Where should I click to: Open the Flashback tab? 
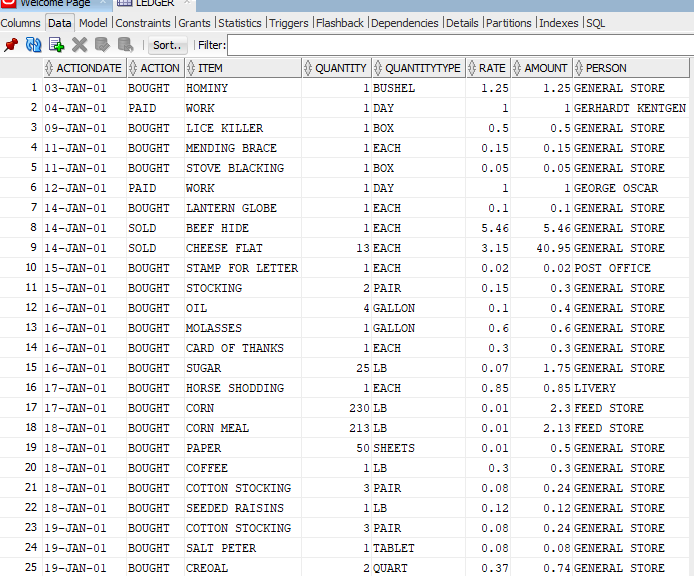point(339,23)
